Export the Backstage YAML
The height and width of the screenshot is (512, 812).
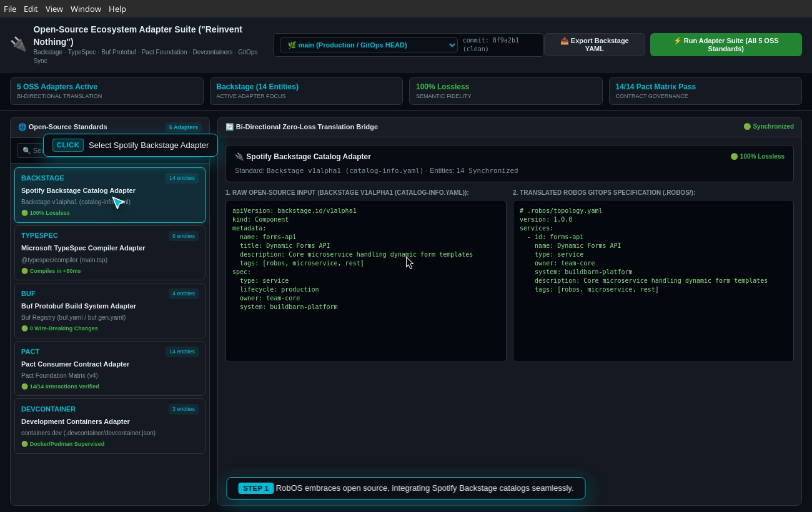click(595, 45)
